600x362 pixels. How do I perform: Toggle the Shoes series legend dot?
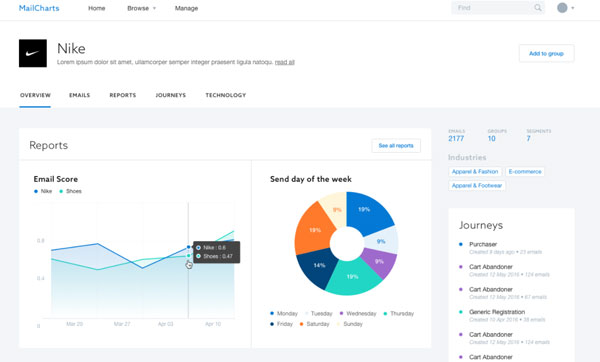pyautogui.click(x=61, y=191)
